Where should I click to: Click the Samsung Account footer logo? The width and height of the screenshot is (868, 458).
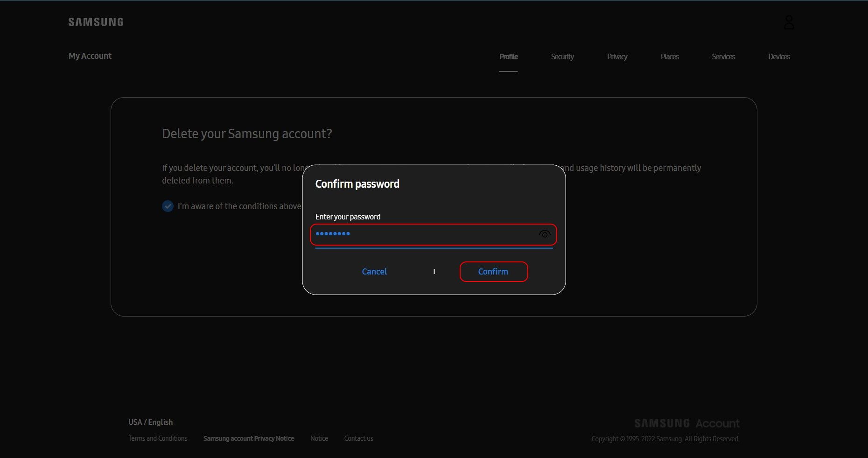[686, 423]
